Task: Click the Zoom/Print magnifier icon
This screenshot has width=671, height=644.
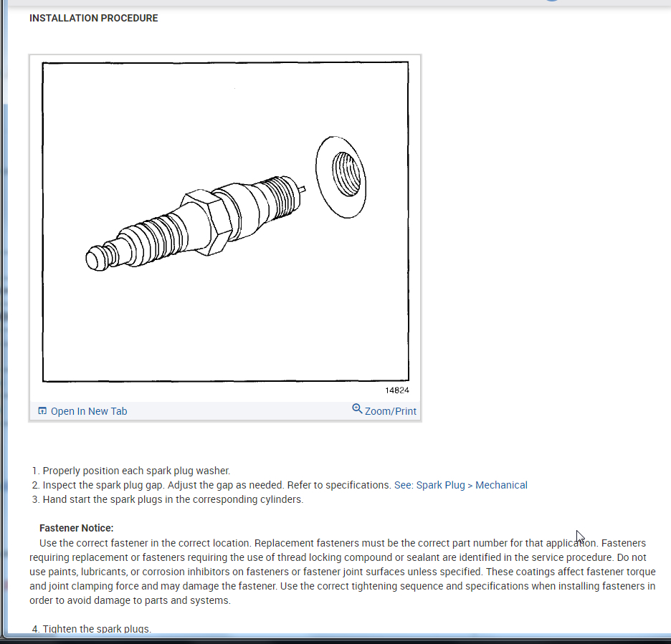Action: coord(357,409)
